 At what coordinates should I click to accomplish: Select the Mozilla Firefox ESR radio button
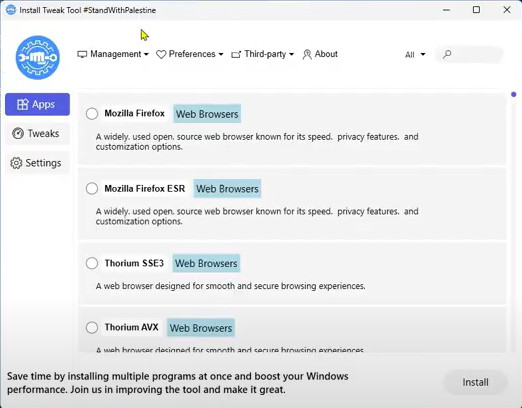[92, 188]
